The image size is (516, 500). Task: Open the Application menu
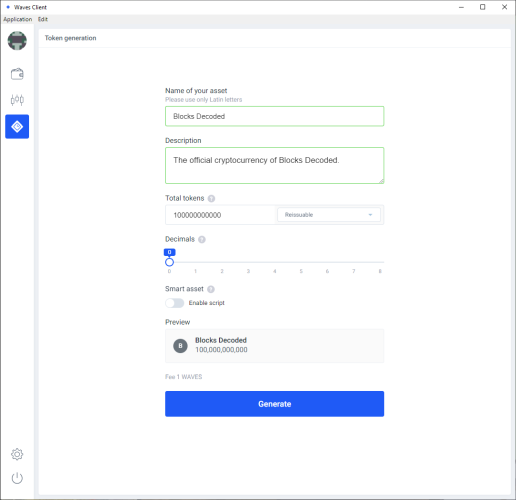pyautogui.click(x=18, y=19)
